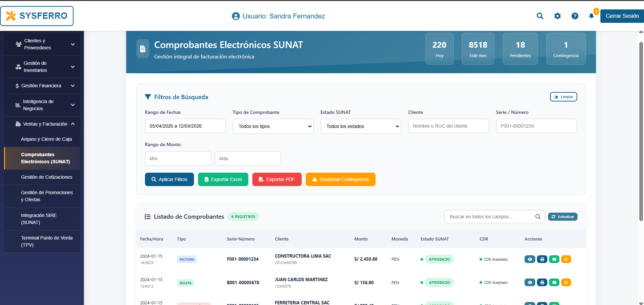The width and height of the screenshot is (644, 305).
Task: Open Estado SUNAT dropdown
Action: (361, 126)
